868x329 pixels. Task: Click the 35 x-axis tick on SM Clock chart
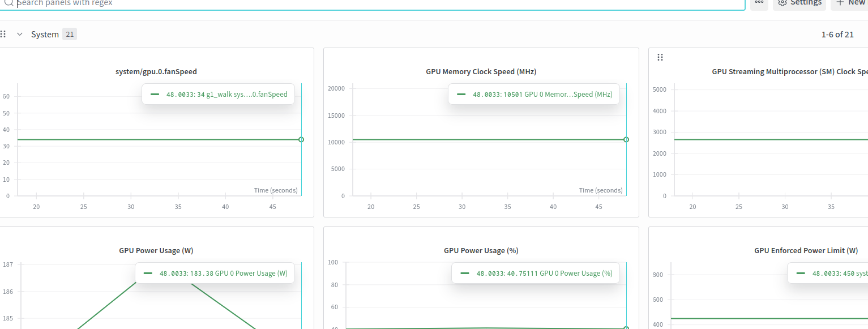(x=831, y=207)
